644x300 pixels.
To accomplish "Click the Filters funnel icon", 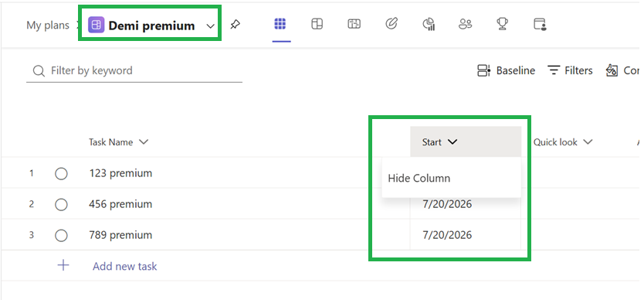I will coord(554,71).
